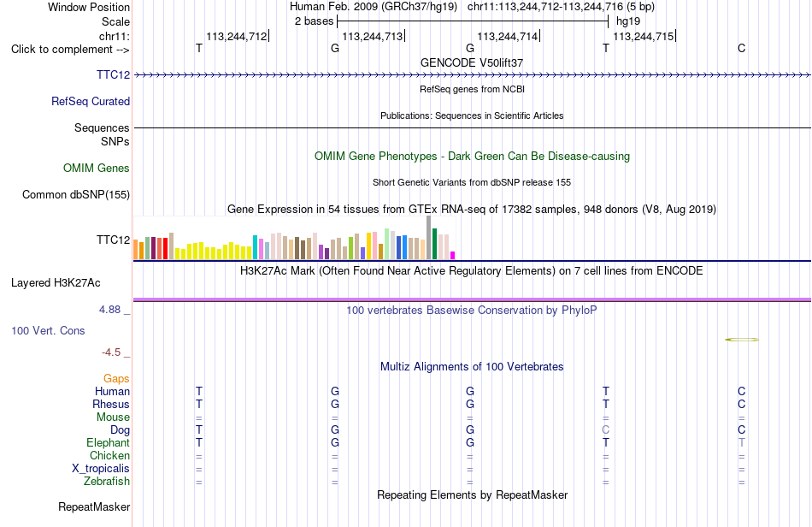Click base C in the Human alignment row
812x527 pixels.
(x=742, y=391)
